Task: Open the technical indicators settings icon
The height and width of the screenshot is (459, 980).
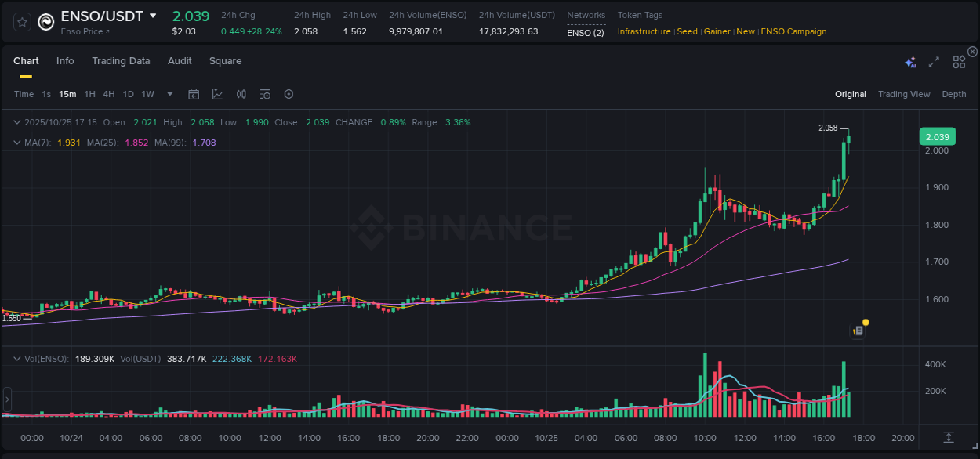Action: pyautogui.click(x=265, y=93)
